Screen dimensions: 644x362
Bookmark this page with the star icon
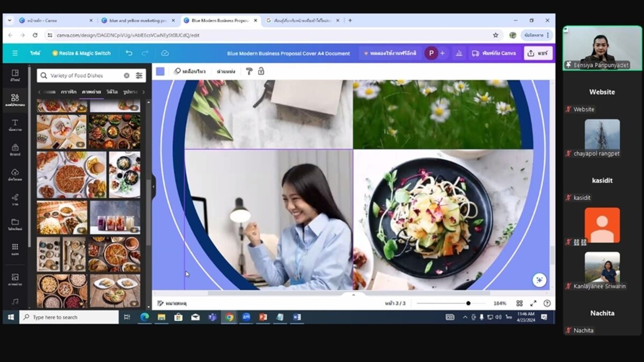[x=495, y=35]
